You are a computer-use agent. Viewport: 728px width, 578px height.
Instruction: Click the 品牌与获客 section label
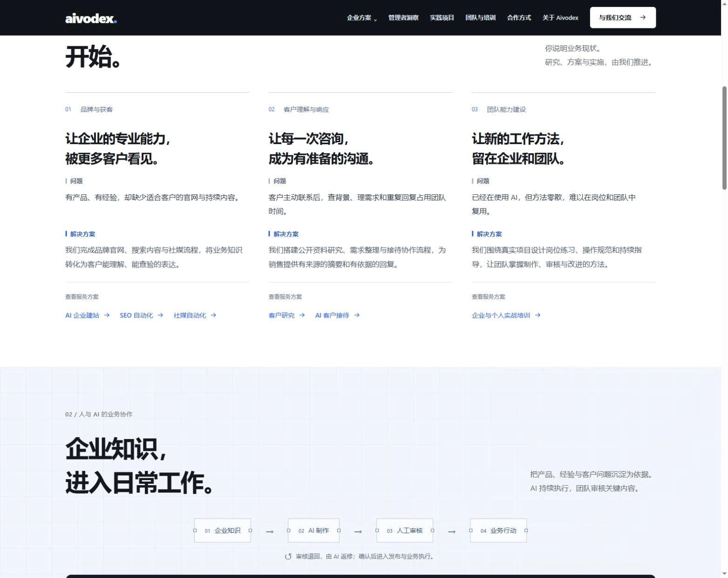96,110
